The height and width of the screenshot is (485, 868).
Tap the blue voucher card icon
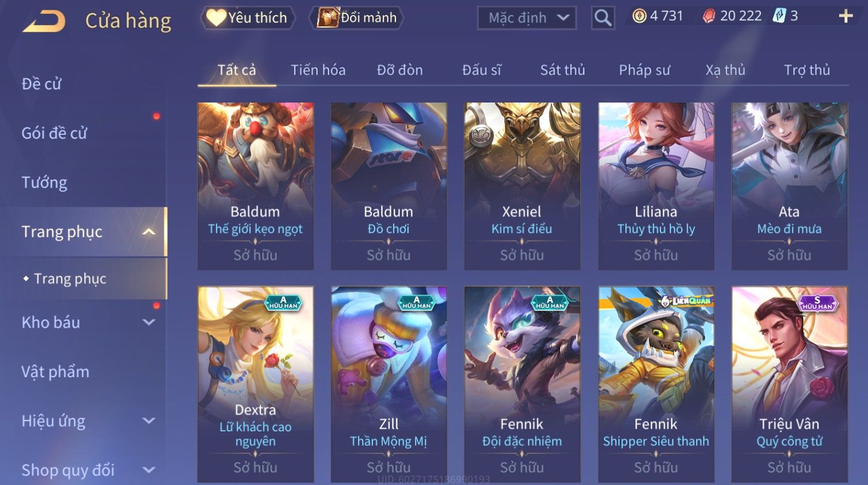pos(779,16)
